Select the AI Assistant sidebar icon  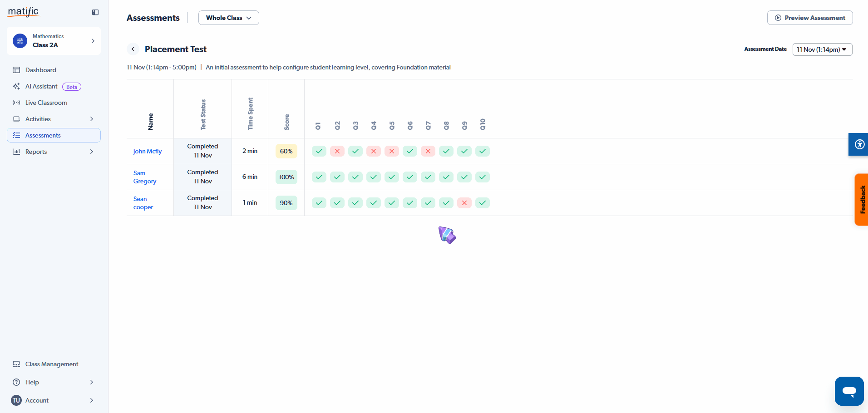click(x=16, y=86)
